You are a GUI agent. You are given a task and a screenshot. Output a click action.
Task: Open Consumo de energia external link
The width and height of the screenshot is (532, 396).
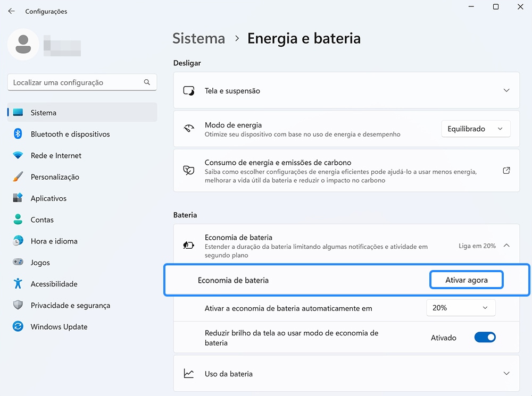[x=505, y=170]
